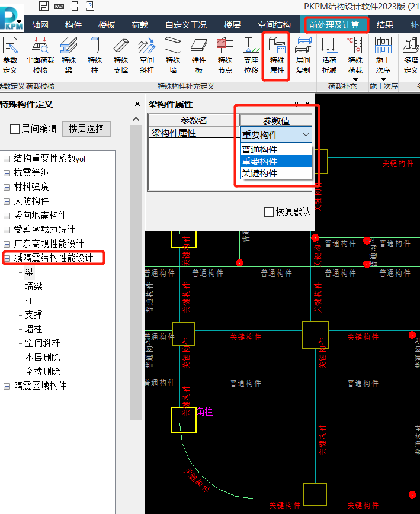The height and width of the screenshot is (514, 420).
Task: Choose 关键构件 from the dropdown list
Action: point(276,174)
